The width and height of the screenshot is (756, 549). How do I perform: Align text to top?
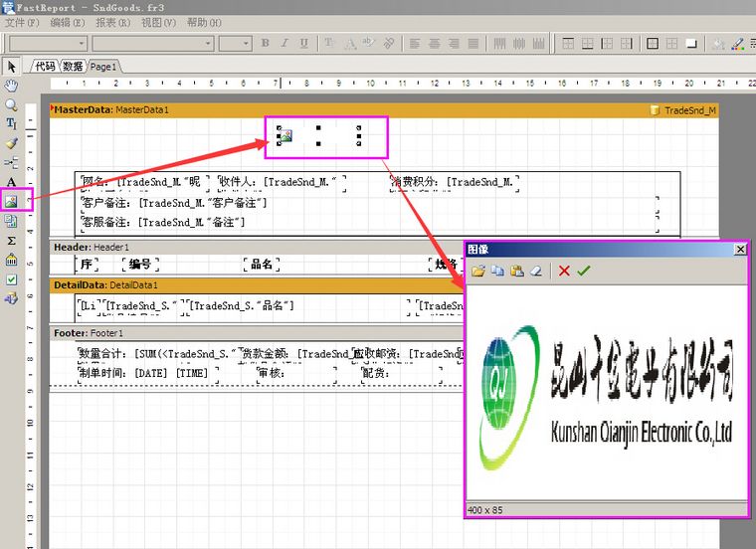tap(500, 44)
